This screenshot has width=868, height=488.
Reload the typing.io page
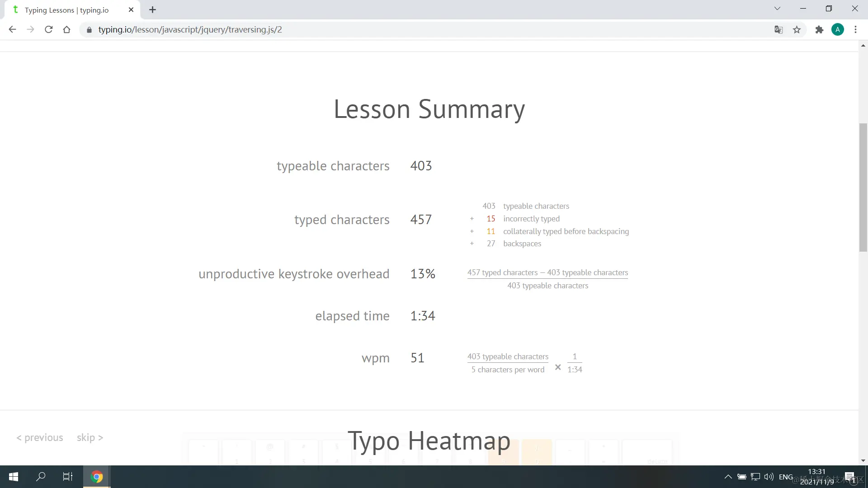49,29
